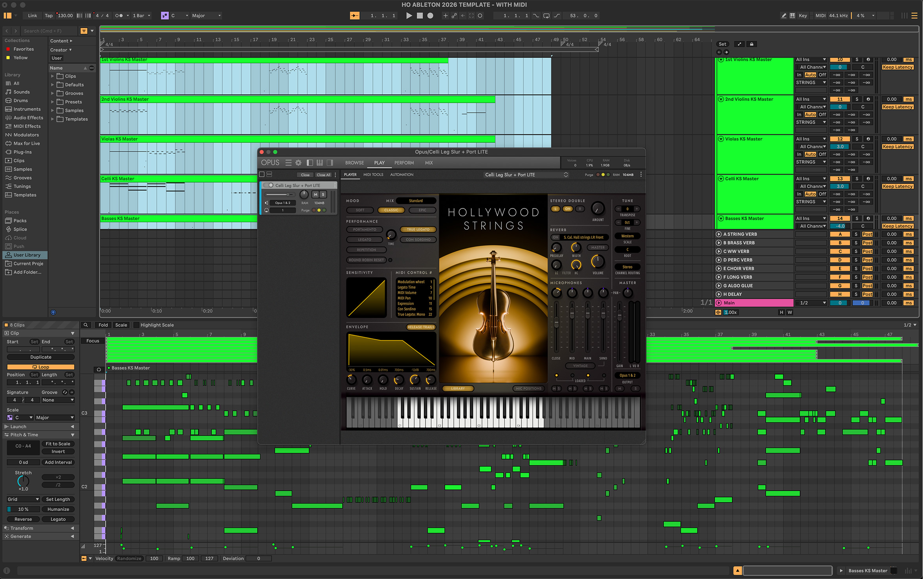Screen dimensions: 924x579
Task: Open the MIDI TOOLS tab
Action: pos(373,175)
